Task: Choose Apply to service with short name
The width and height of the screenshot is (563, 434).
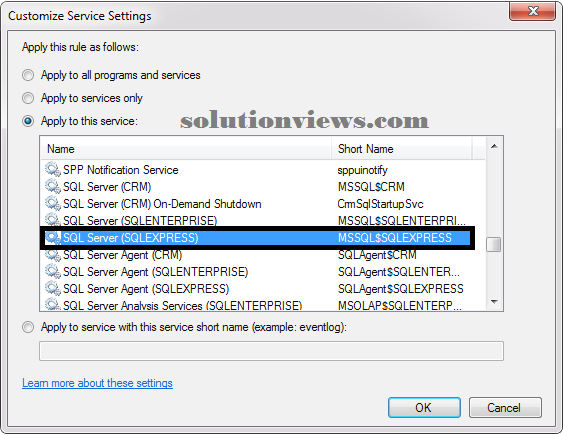Action: [x=28, y=327]
